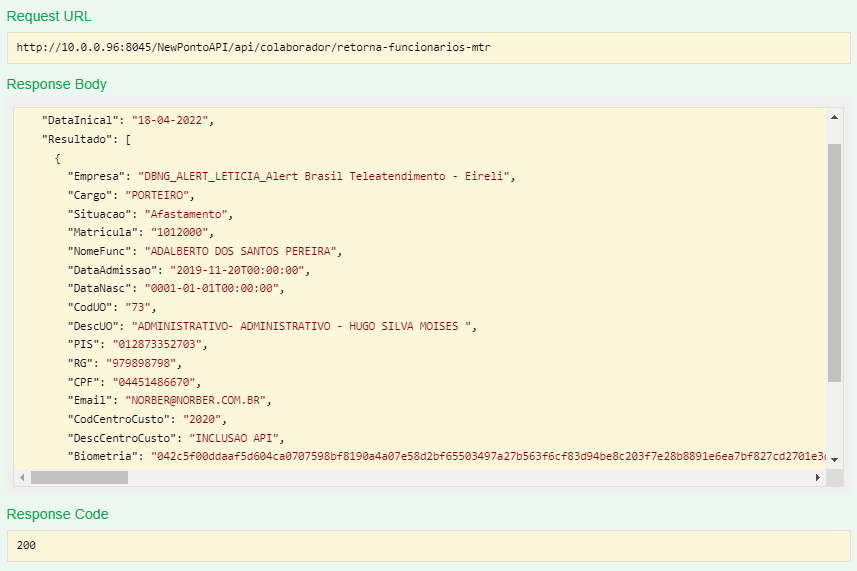Click the horizontal scrollbar thumb
This screenshot has height=571, width=857.
click(x=79, y=478)
